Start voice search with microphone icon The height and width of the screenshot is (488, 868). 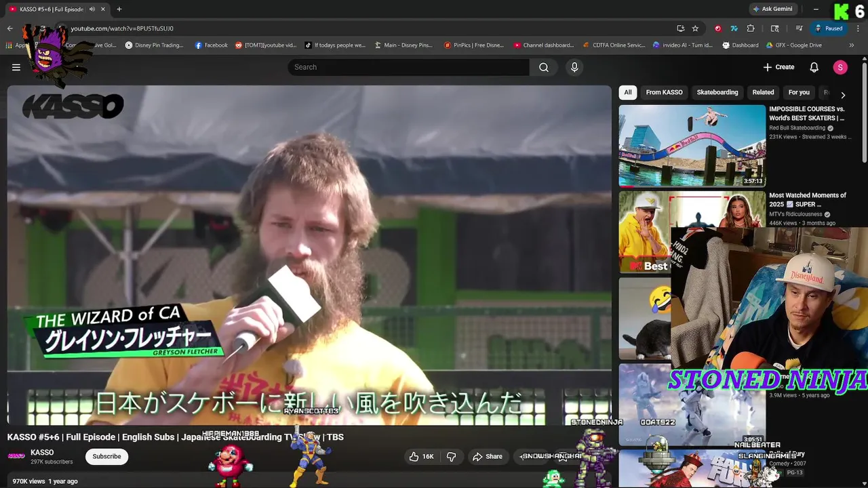click(x=574, y=67)
